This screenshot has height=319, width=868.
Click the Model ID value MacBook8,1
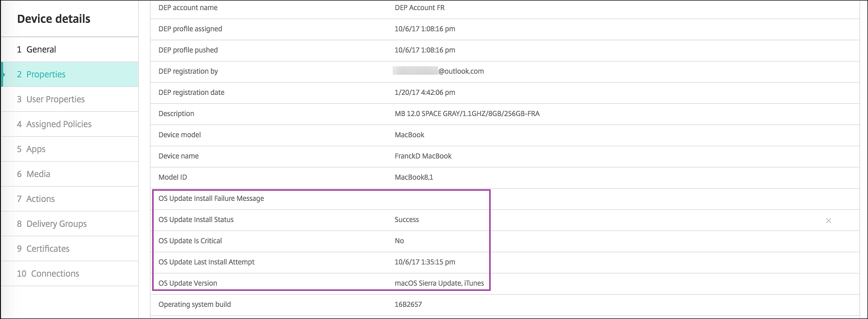tap(414, 177)
